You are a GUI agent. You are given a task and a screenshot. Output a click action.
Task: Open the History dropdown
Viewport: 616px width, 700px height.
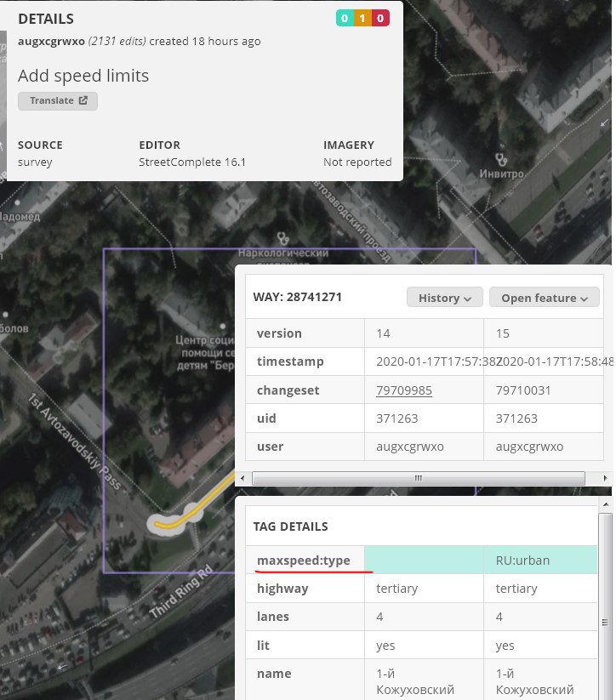pyautogui.click(x=444, y=298)
